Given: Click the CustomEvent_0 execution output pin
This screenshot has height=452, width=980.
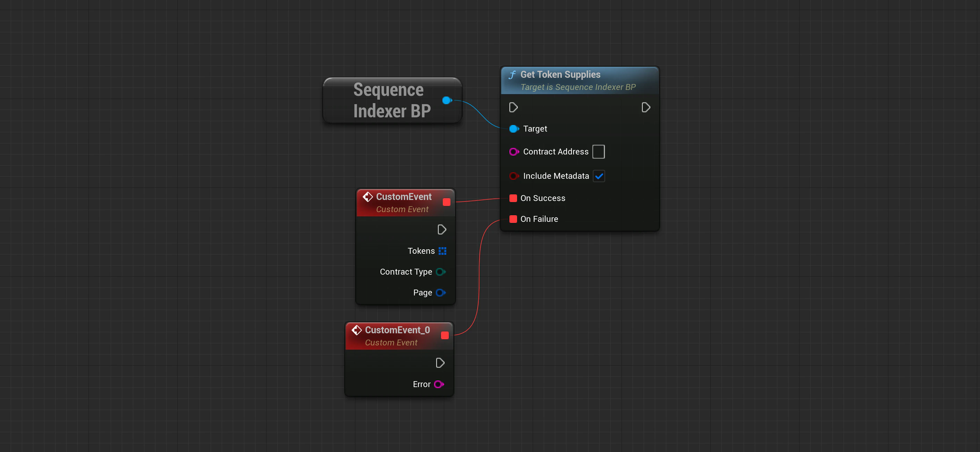Looking at the screenshot, I should pyautogui.click(x=440, y=363).
